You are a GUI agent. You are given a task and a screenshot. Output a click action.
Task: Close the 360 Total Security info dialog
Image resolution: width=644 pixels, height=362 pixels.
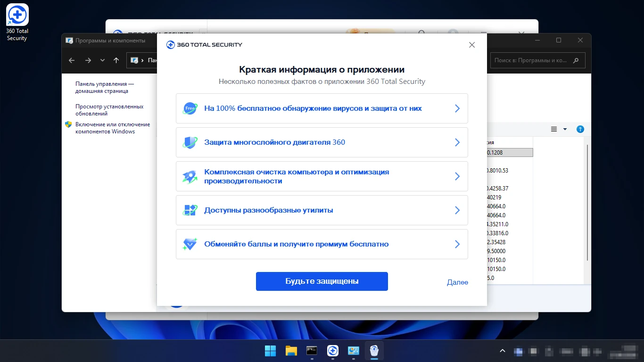[472, 45]
